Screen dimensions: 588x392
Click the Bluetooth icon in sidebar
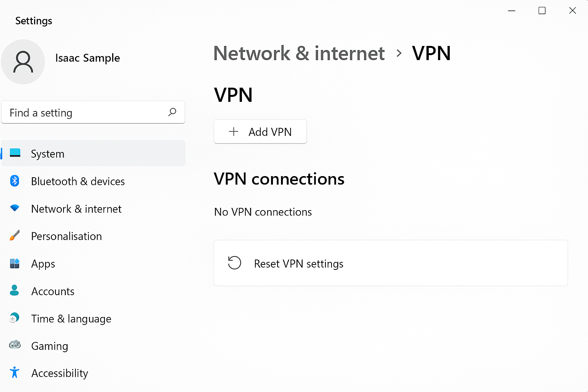15,181
